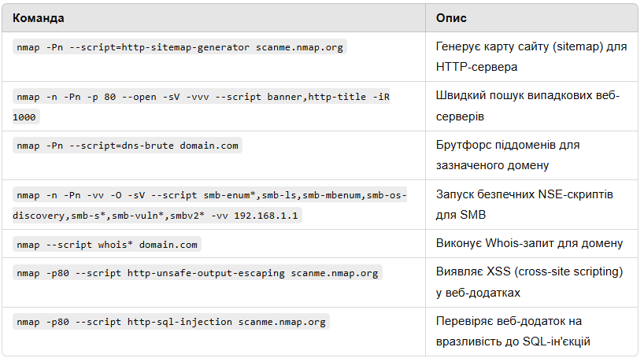Select the http-sitemap-generator nmap command
644x358 pixels.
point(180,47)
